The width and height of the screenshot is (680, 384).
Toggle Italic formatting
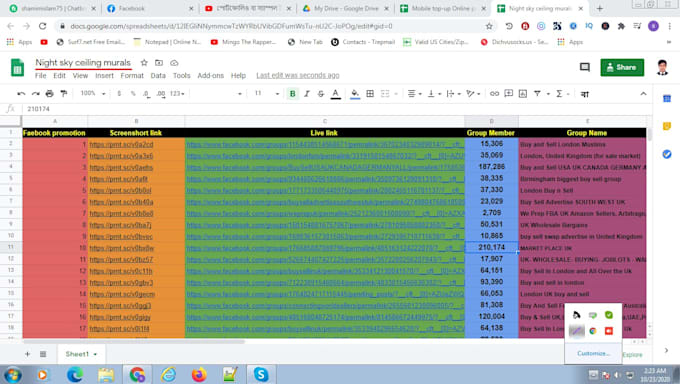[307, 94]
